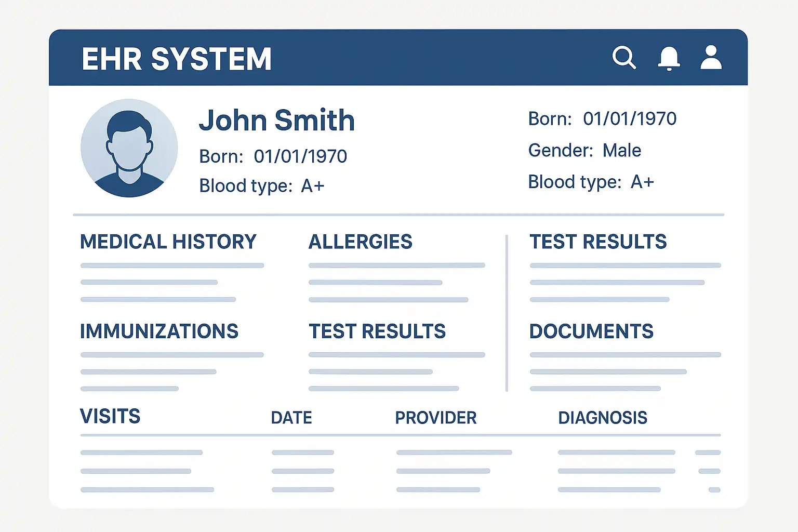
Task: Click the search magnifier icon
Action: (x=623, y=57)
